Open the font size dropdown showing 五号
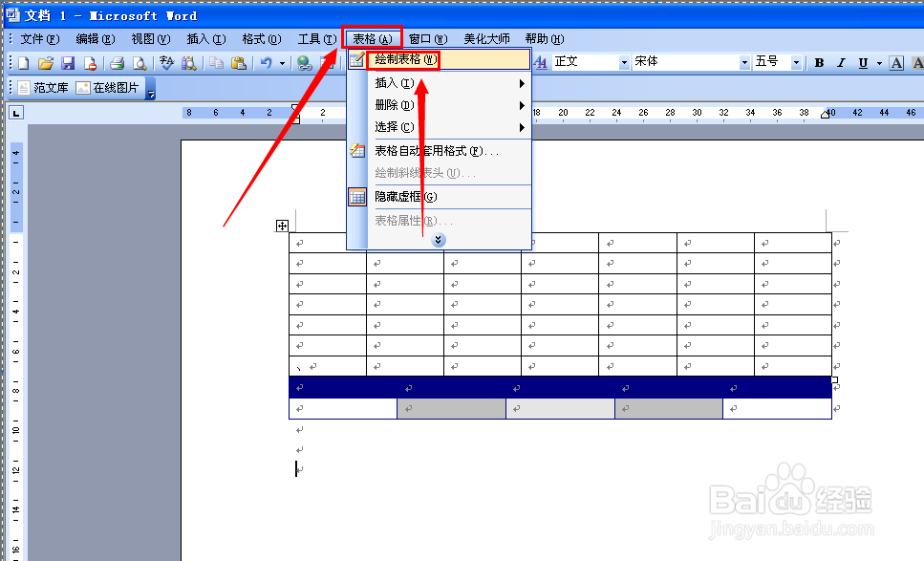 [796, 61]
